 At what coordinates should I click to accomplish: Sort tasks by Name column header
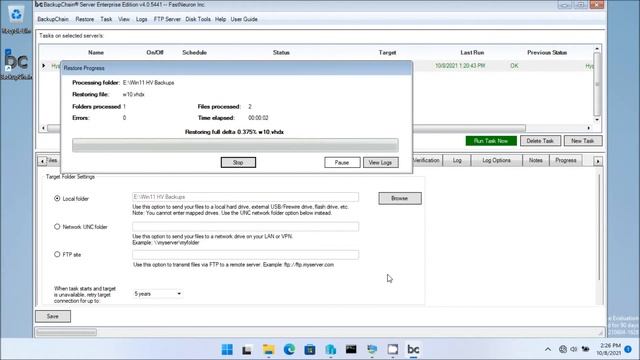pyautogui.click(x=96, y=53)
